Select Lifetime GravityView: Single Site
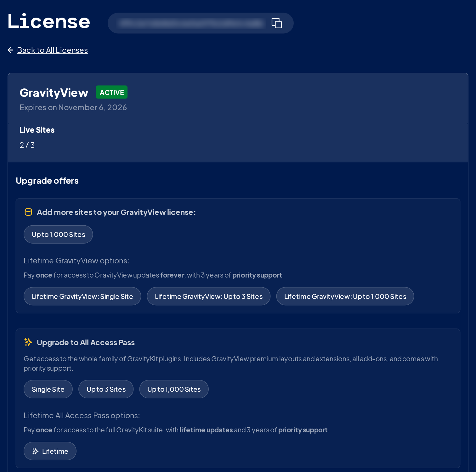The width and height of the screenshot is (476, 472). (82, 296)
